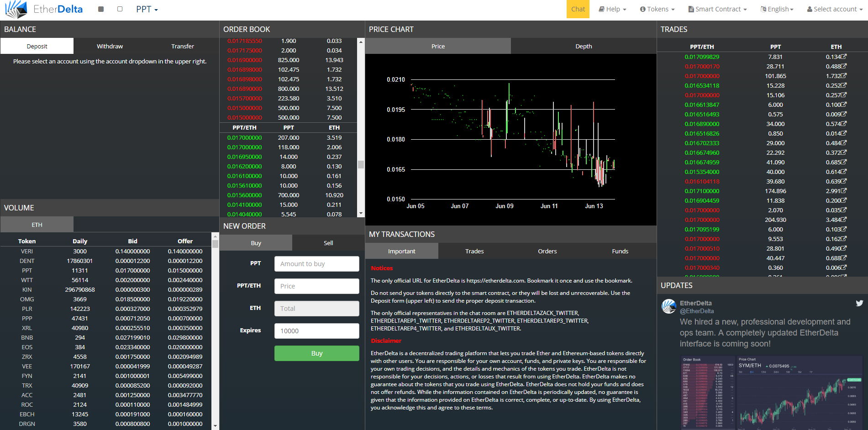This screenshot has height=430, width=868.
Task: Toggle the light outlined square theme icon
Action: [x=120, y=9]
